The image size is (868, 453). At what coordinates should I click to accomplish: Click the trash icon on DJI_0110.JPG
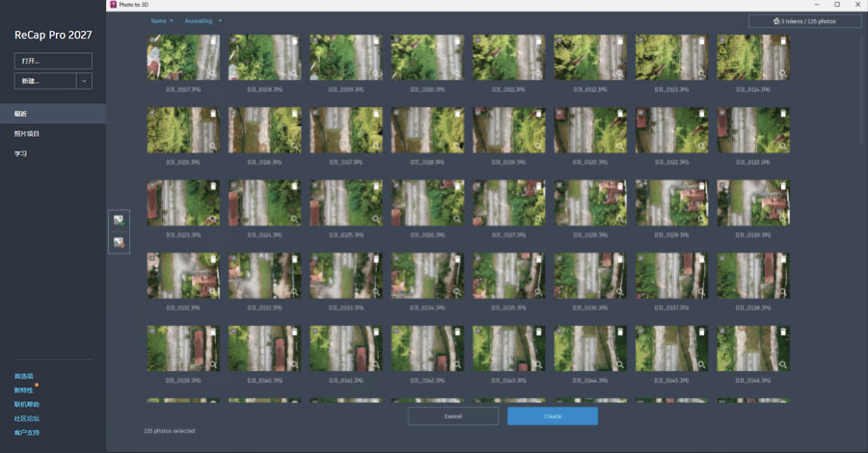(457, 40)
